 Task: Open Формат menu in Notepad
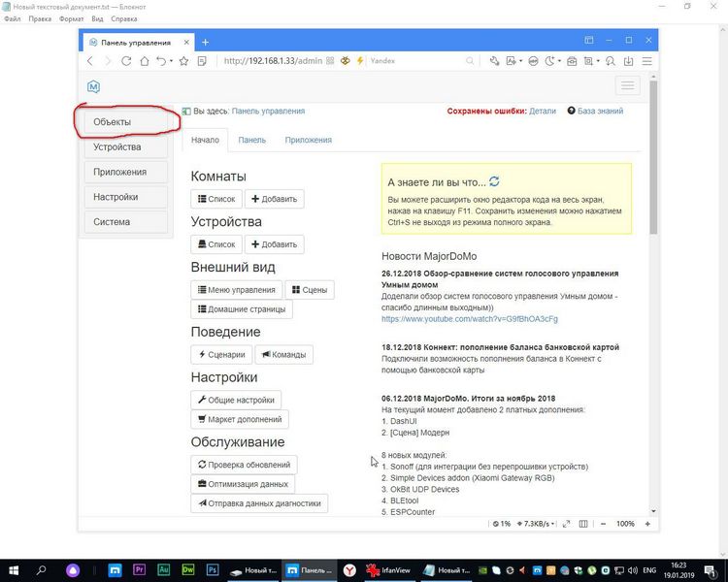(x=72, y=19)
